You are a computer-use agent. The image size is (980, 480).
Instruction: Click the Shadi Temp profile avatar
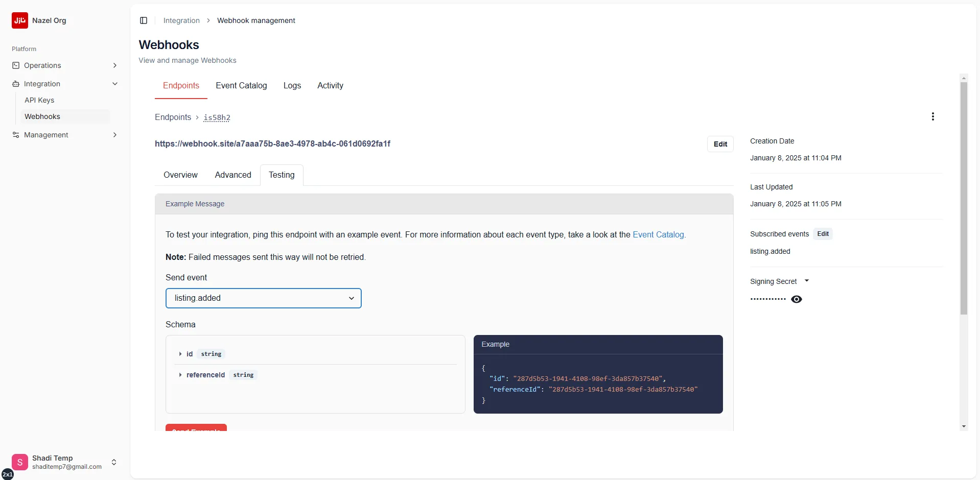20,462
